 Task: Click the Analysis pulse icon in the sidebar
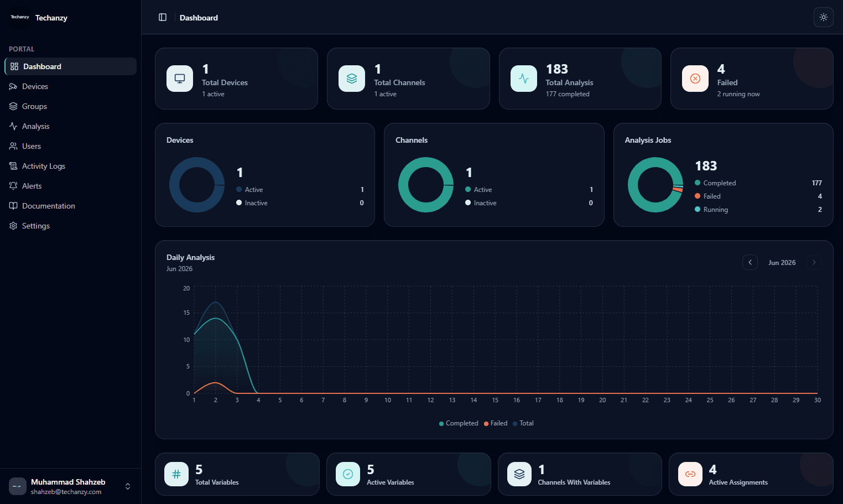tap(13, 126)
